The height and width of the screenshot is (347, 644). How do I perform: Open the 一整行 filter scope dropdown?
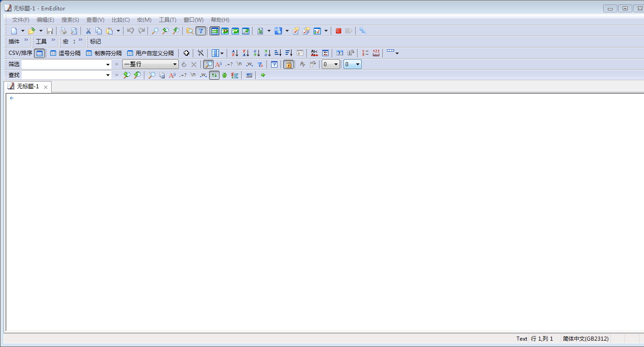(x=176, y=64)
